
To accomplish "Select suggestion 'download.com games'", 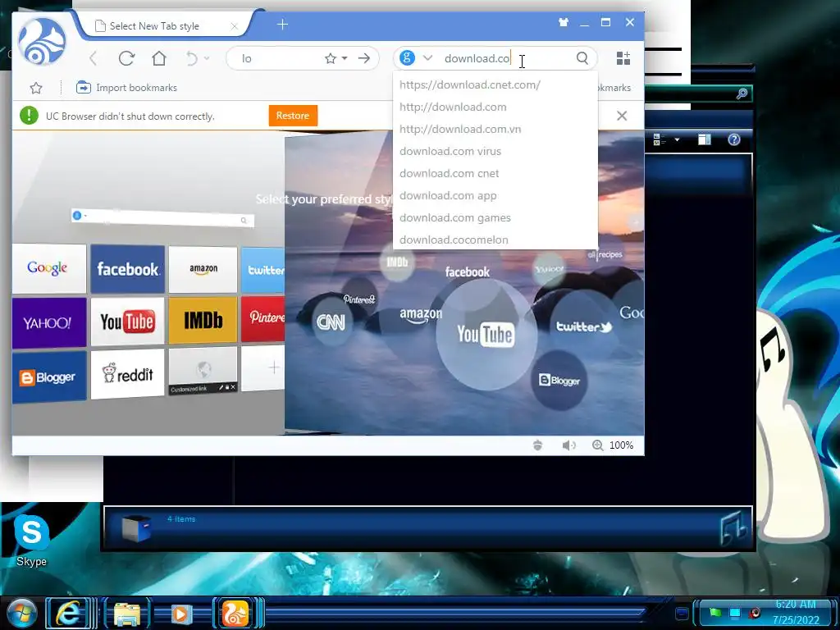I will (x=495, y=217).
